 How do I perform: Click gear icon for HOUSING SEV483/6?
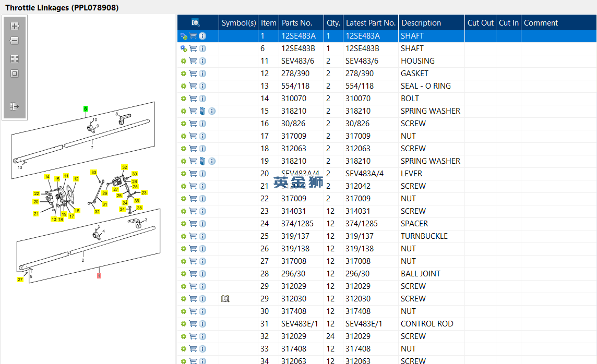point(184,61)
